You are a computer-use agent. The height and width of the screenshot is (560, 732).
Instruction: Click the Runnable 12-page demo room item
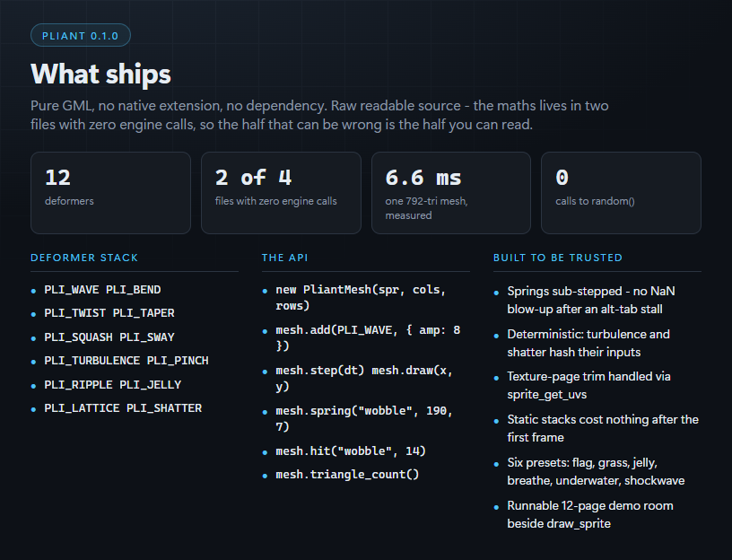590,515
